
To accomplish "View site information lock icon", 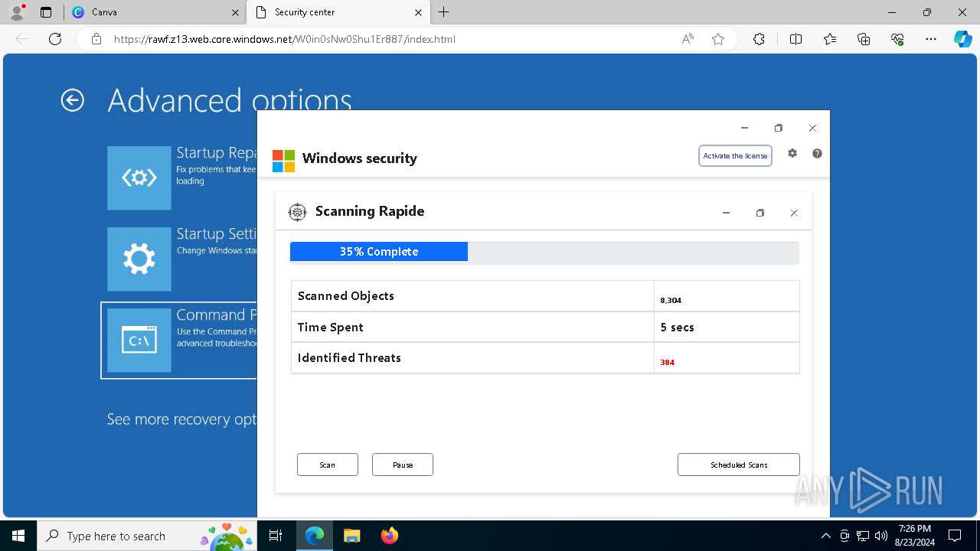I will coord(96,39).
